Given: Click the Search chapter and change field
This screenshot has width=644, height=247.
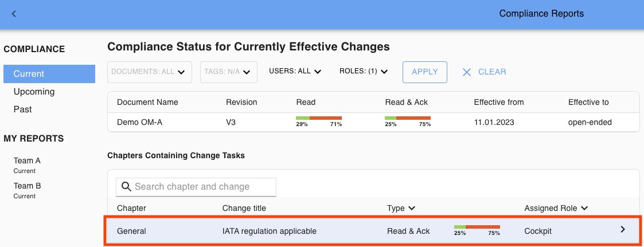Looking at the screenshot, I should [203, 187].
